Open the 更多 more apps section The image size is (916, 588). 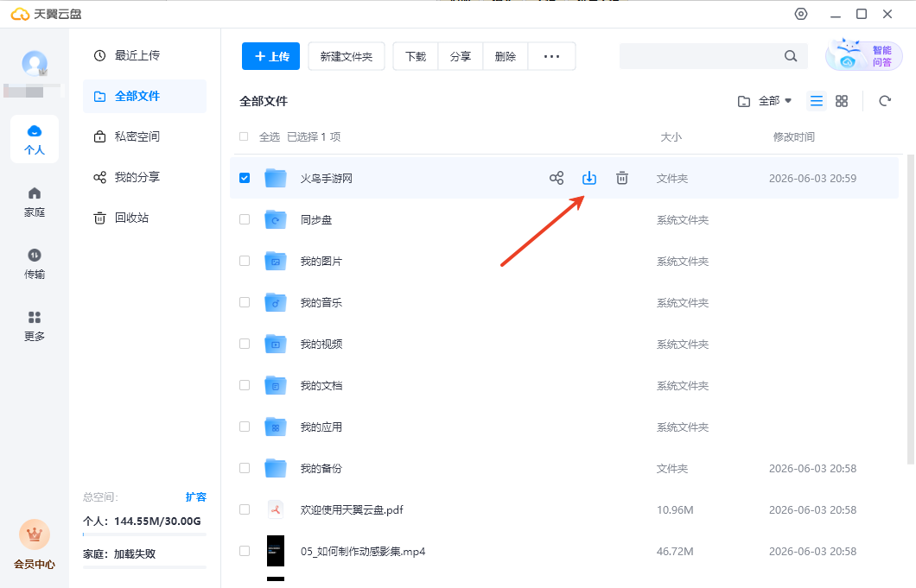35,326
